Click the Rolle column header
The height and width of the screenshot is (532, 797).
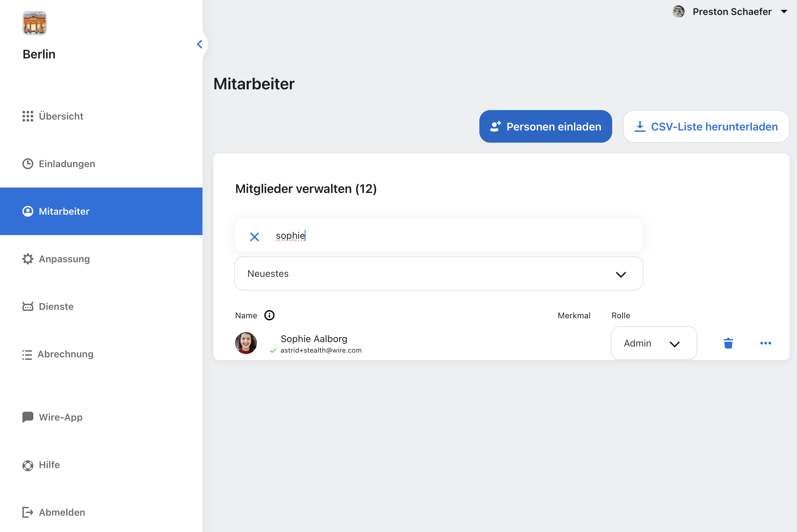pyautogui.click(x=621, y=315)
